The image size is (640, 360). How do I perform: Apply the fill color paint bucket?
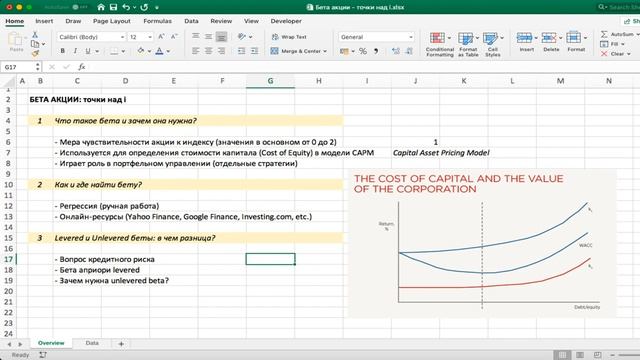(x=141, y=51)
